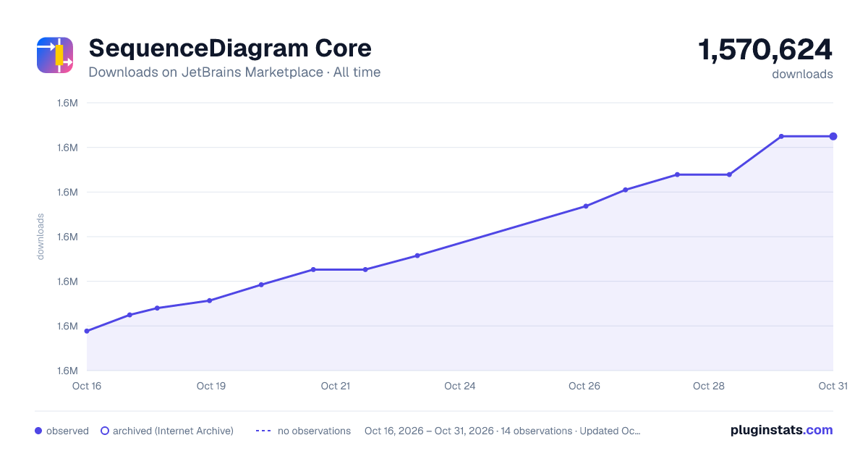
Task: Click the SequenceDiagram Core plugin logo icon
Action: click(x=55, y=55)
